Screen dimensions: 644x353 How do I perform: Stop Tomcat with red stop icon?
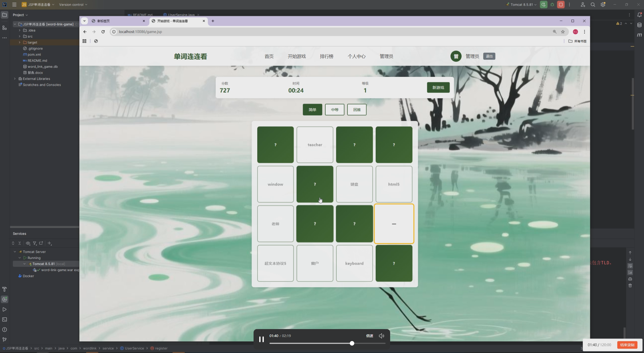pos(561,5)
